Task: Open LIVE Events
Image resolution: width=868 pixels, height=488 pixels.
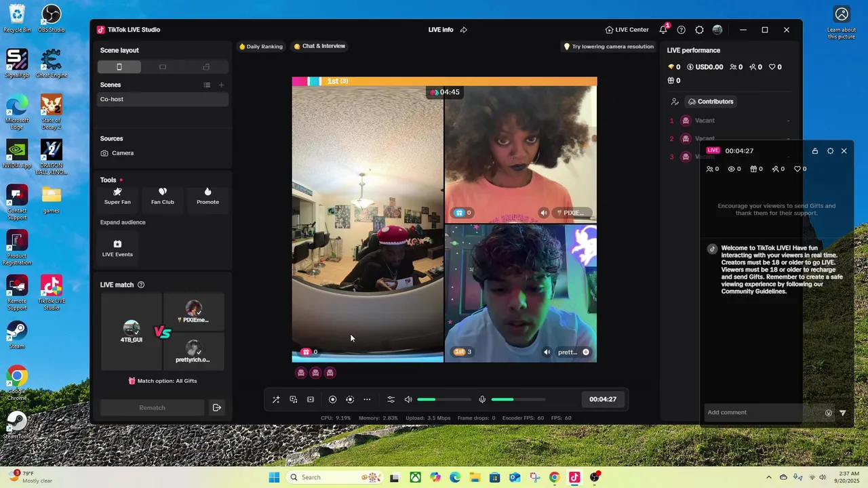Action: click(117, 248)
